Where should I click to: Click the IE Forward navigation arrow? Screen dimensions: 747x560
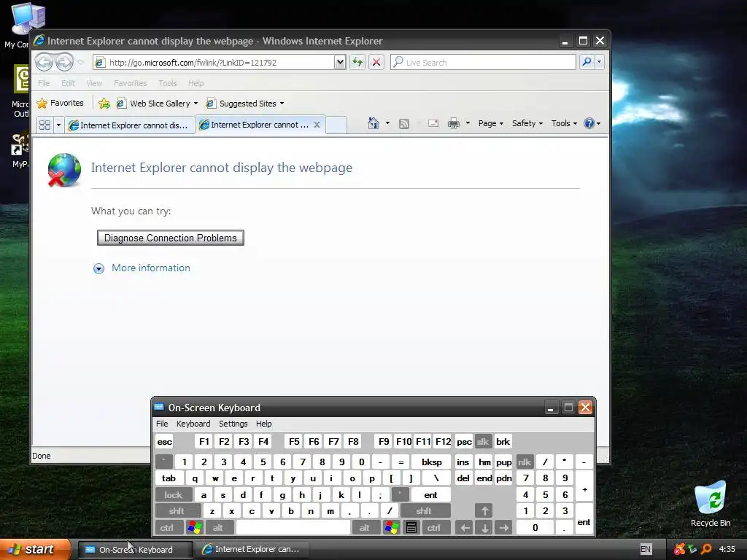point(64,62)
